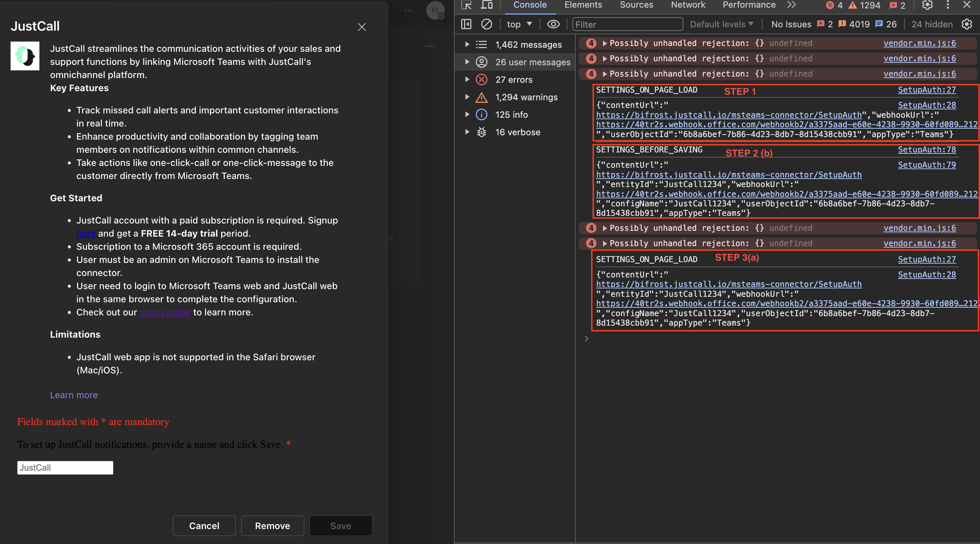Click the Teams profile avatar behind the dialog

tap(435, 10)
